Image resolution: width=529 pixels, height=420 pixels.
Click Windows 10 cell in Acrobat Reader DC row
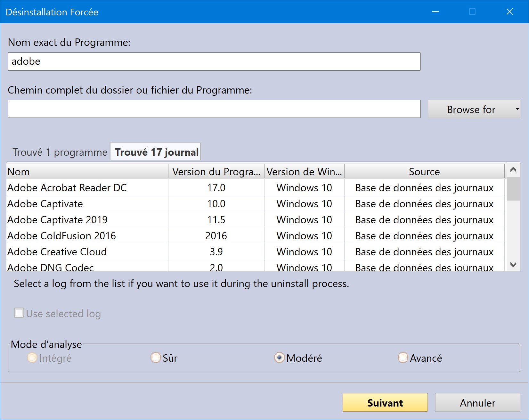tap(304, 188)
